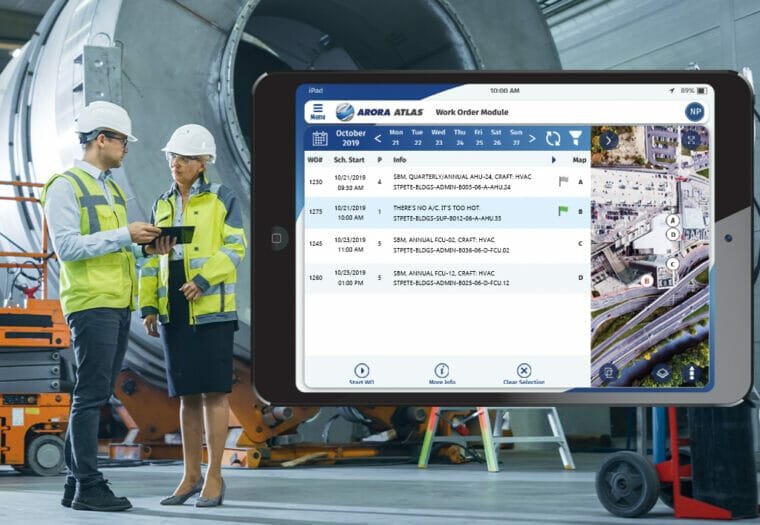Click map letter A in WO 1230 row
This screenshot has height=525, width=760.
click(580, 182)
